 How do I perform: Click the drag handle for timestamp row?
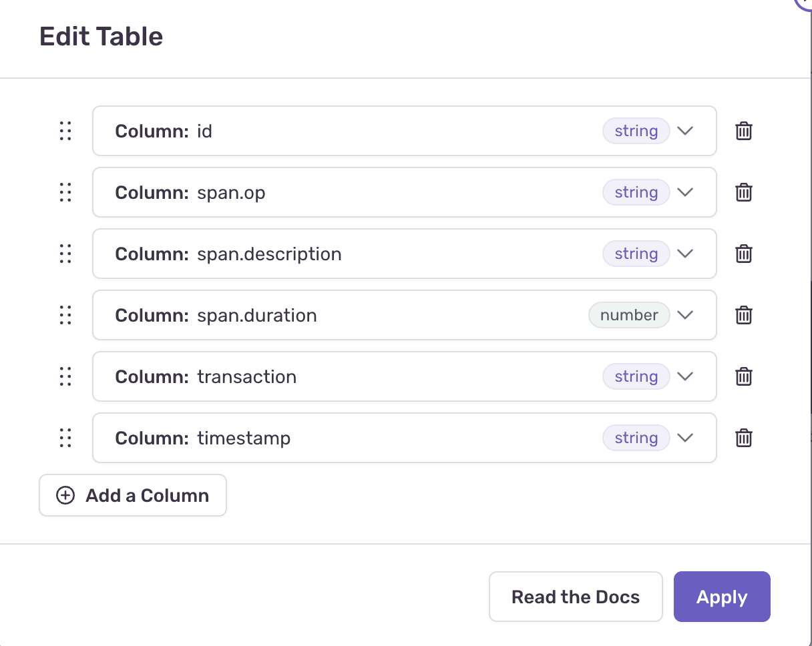click(x=65, y=438)
